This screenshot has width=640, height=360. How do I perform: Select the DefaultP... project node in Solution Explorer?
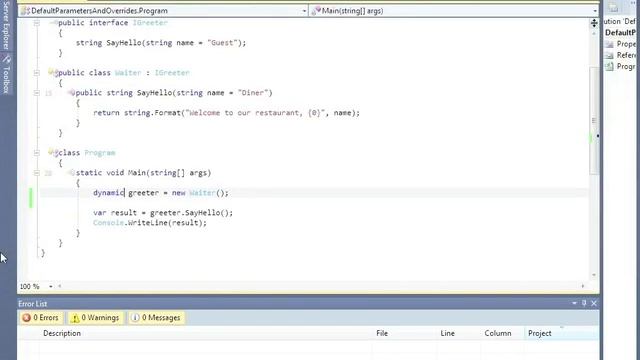[x=620, y=33]
